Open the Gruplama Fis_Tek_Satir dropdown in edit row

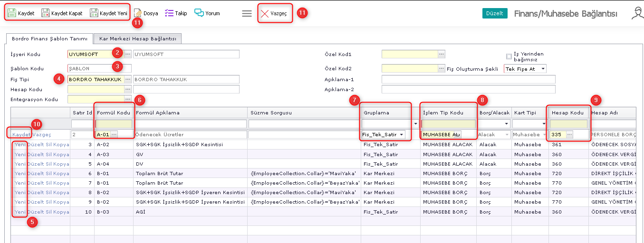[x=402, y=135]
